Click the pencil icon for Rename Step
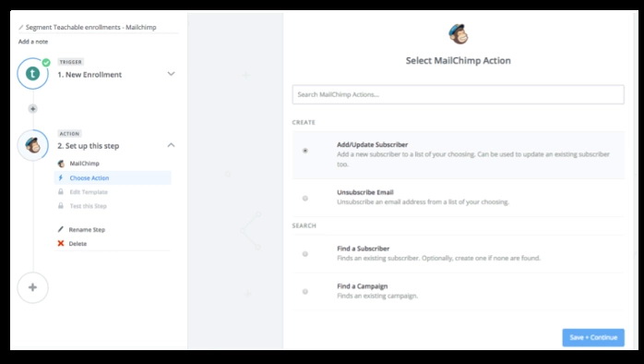 click(61, 229)
